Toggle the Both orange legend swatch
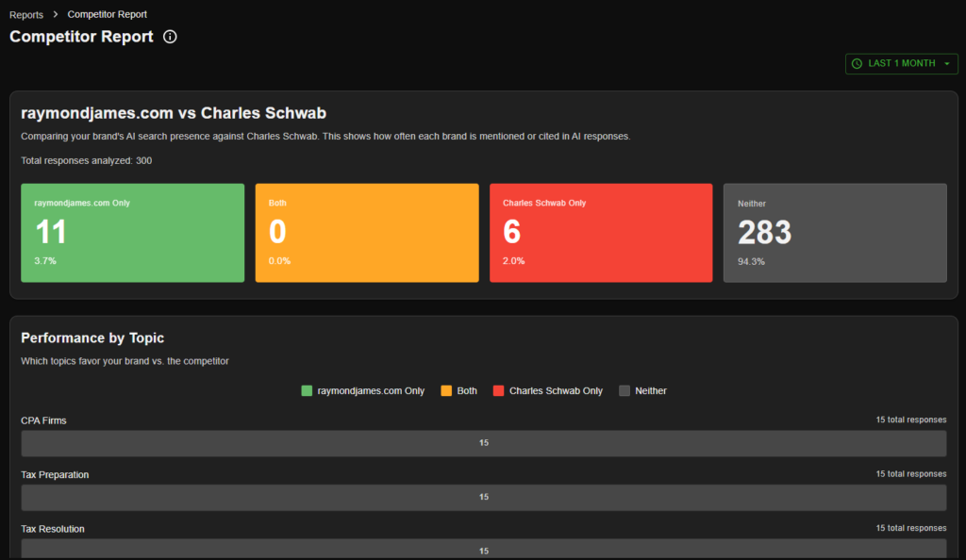The image size is (966, 560). point(446,390)
